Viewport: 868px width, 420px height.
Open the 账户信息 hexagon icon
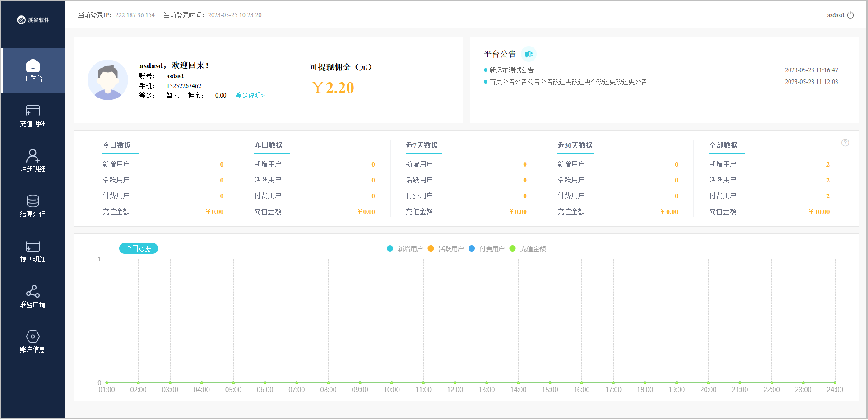33,336
